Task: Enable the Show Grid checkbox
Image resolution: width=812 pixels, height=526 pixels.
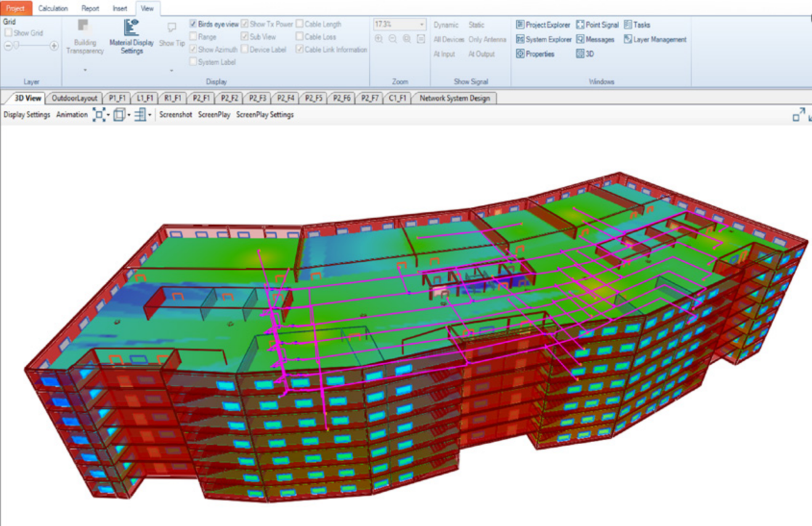Action: [x=9, y=33]
